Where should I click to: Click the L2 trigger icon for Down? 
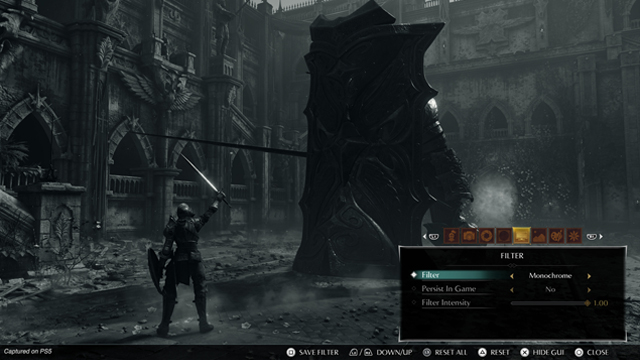coord(354,352)
